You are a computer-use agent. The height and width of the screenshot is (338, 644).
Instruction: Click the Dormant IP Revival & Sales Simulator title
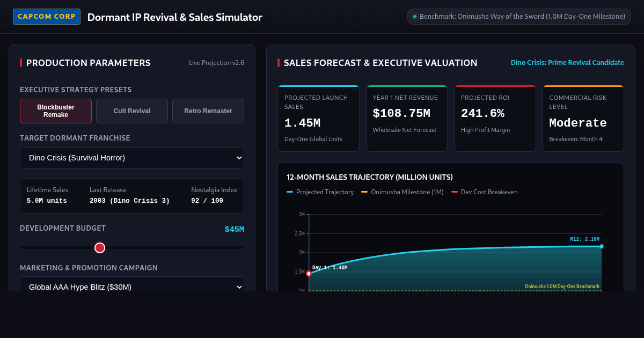(175, 17)
